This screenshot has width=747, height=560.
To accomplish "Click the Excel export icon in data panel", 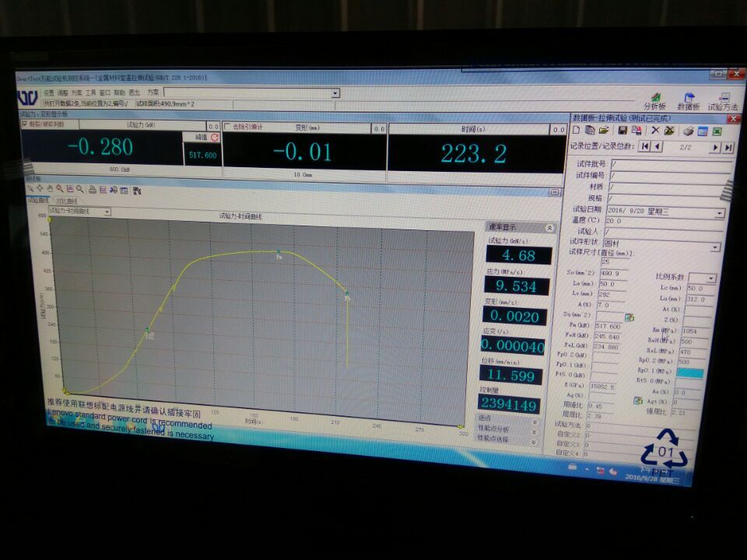I will coord(717,131).
